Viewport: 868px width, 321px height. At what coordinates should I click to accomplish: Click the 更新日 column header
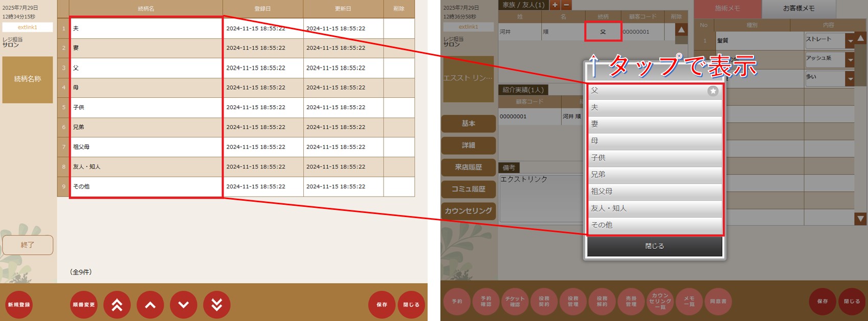[343, 9]
